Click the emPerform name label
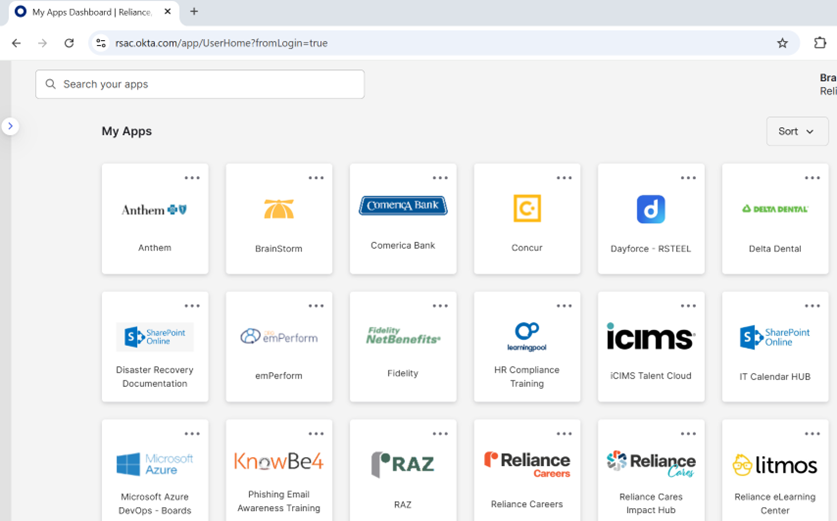Viewport: 837px width, 521px height. (x=279, y=376)
